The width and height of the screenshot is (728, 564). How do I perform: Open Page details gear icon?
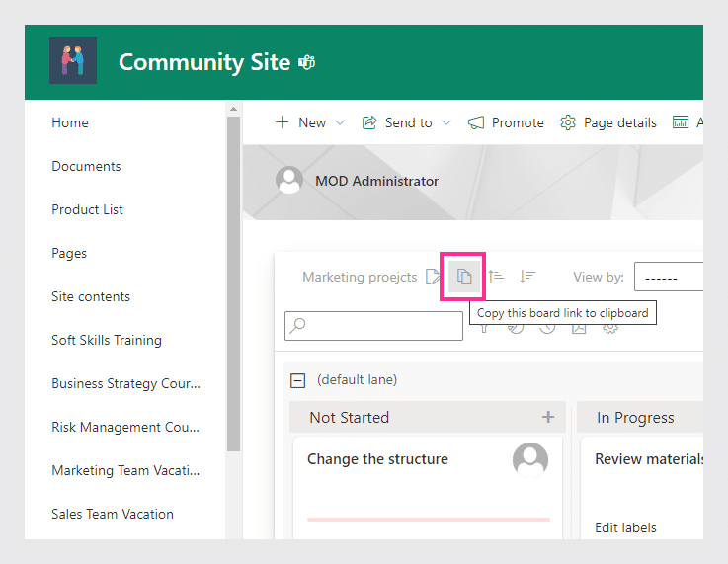tap(568, 122)
